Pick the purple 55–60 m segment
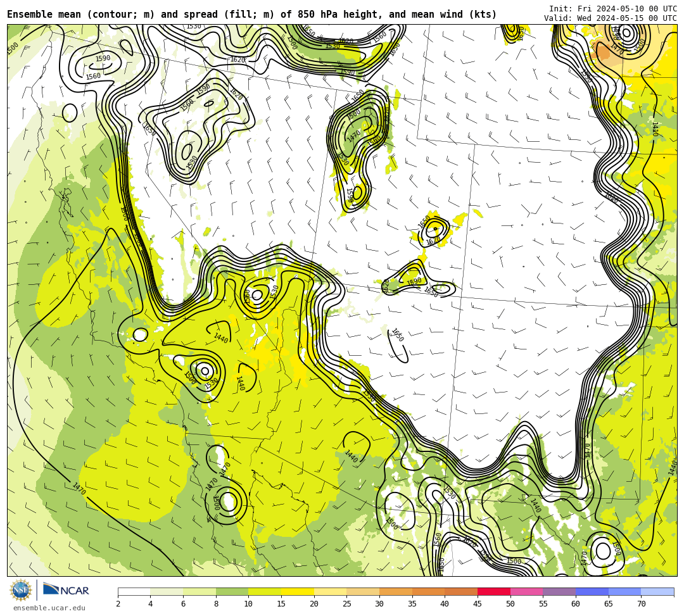Viewport: 684px width, 616px height. (x=559, y=591)
